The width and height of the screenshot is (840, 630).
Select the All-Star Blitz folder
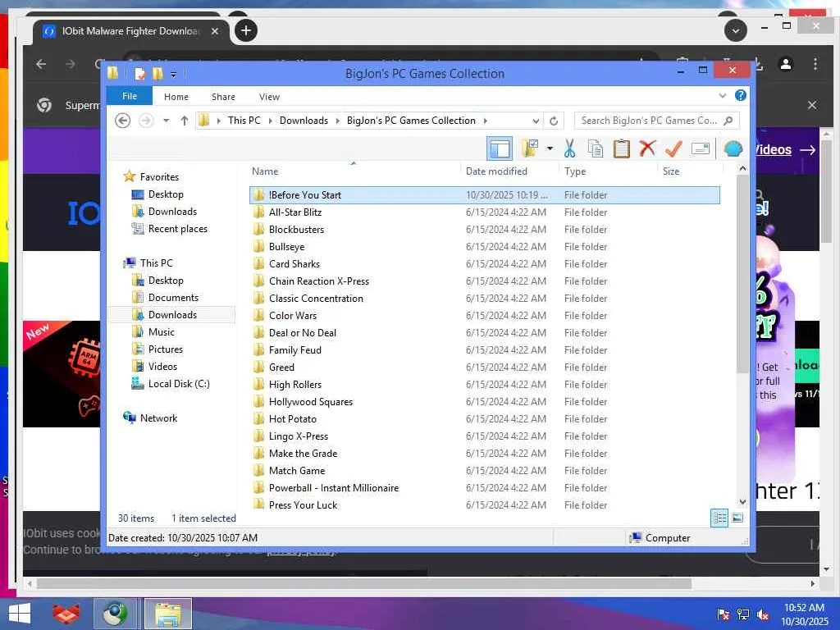coord(484,212)
